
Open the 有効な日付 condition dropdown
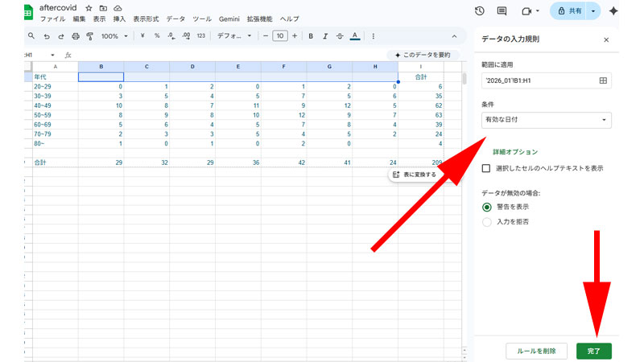tap(545, 120)
